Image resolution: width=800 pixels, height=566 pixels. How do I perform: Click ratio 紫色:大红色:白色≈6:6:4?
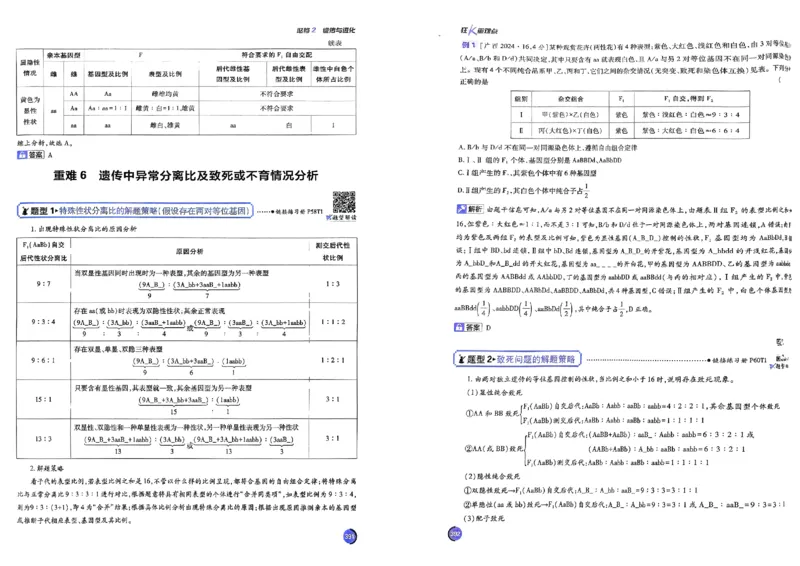[x=690, y=131]
